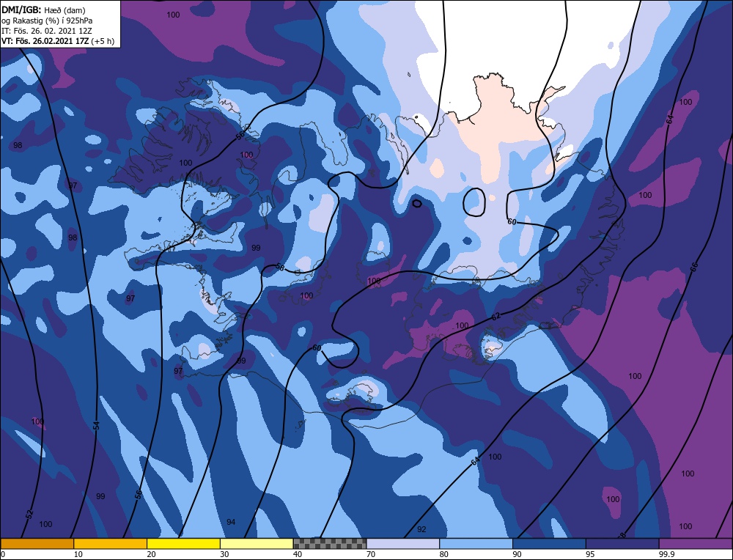Click the light blue 80–90 legend swatch

[x=476, y=543]
